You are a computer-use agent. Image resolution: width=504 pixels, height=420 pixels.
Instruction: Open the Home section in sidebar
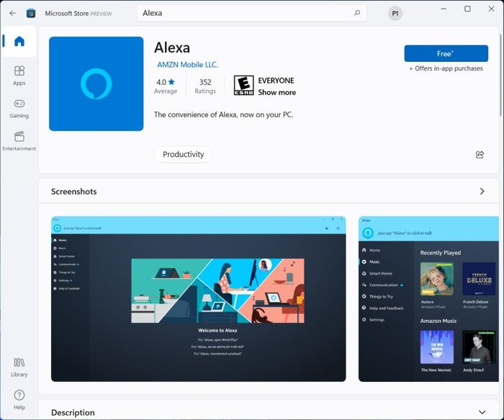tap(19, 42)
